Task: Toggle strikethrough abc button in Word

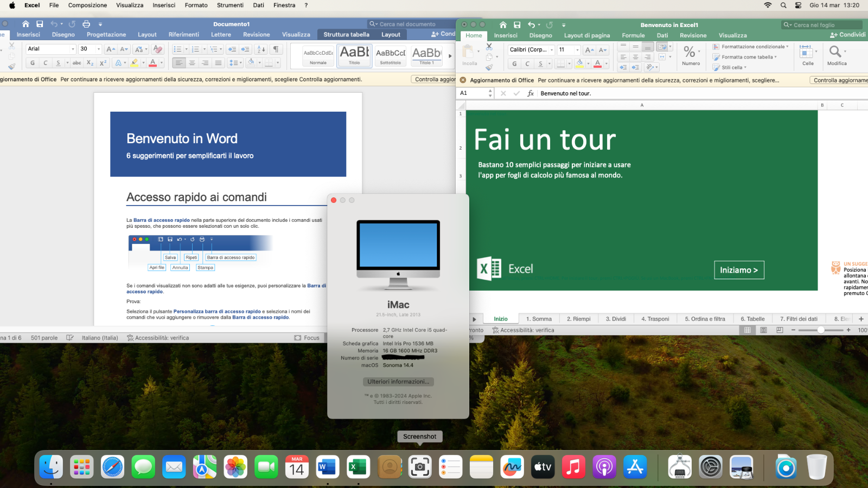Action: pyautogui.click(x=77, y=63)
